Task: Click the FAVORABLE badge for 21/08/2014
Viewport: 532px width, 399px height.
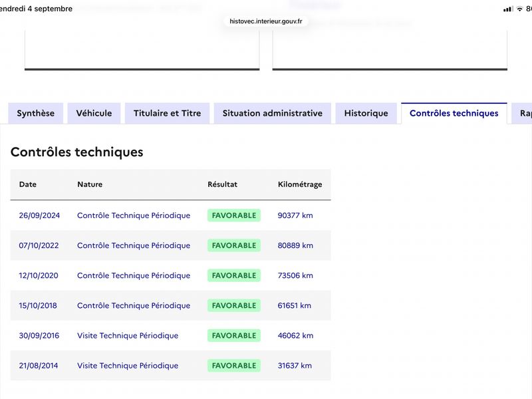Action: coord(234,365)
